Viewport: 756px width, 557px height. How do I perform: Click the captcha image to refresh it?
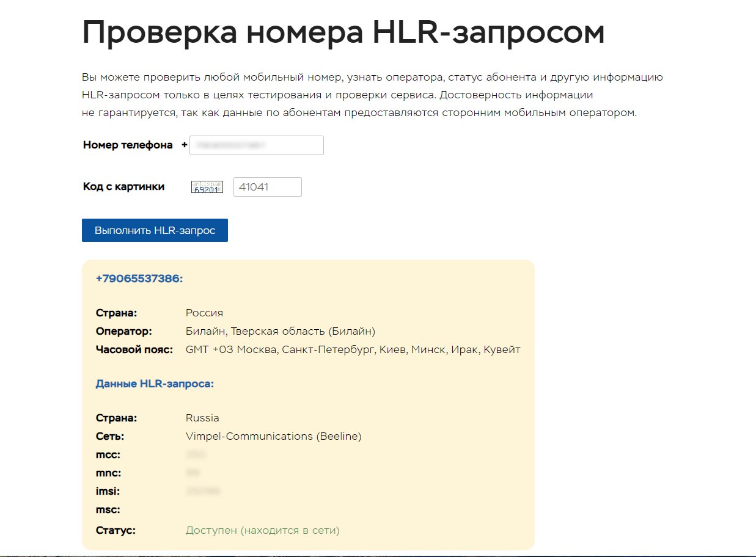point(206,186)
